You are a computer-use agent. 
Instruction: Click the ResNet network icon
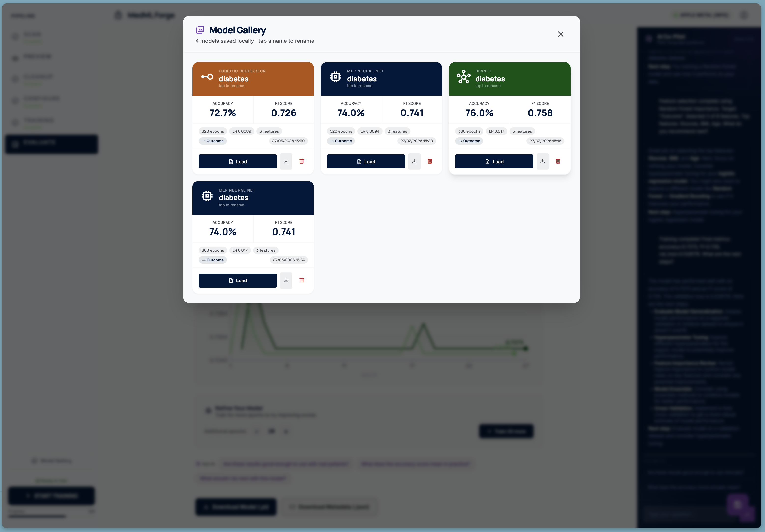click(464, 77)
